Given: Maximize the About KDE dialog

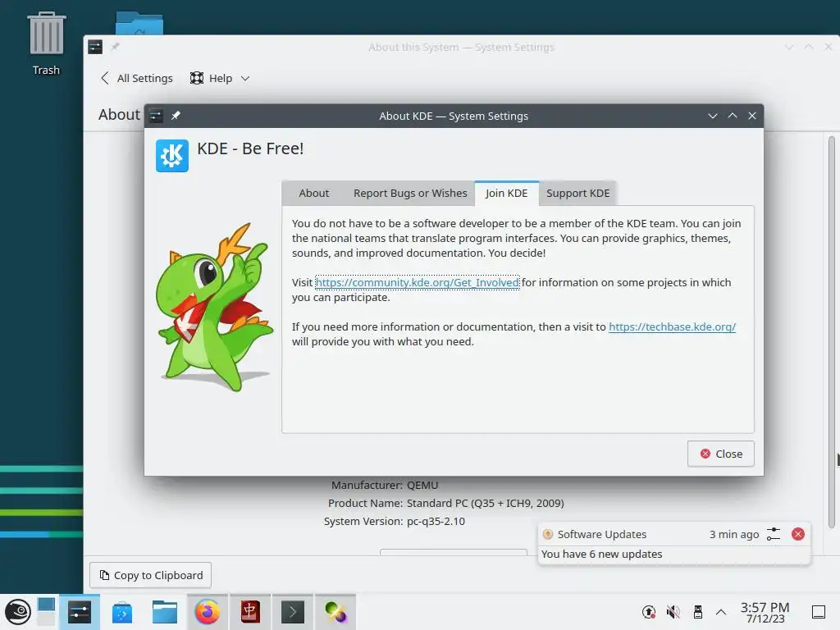Looking at the screenshot, I should [x=733, y=116].
